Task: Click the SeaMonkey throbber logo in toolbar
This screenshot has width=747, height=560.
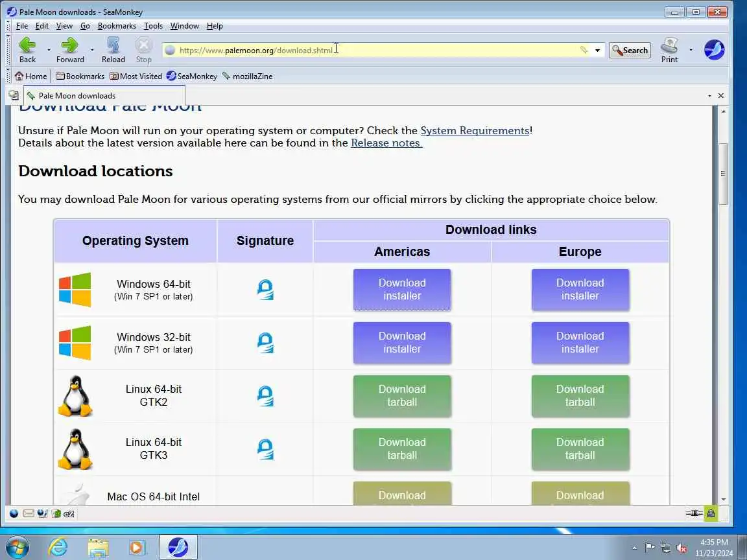Action: click(x=714, y=50)
